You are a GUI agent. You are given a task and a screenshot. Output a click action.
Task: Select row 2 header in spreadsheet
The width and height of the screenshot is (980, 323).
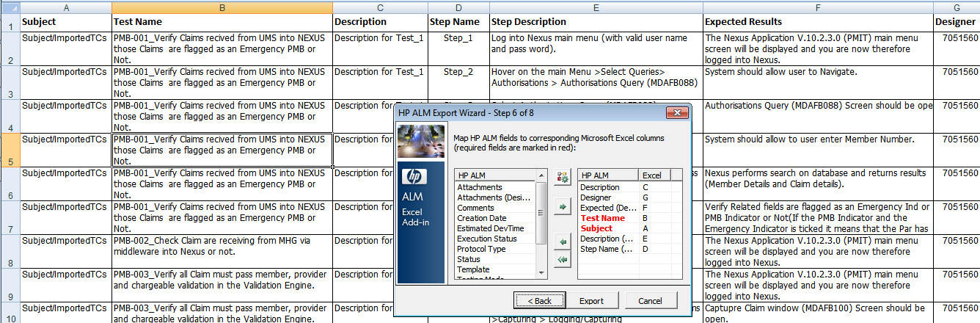point(10,48)
